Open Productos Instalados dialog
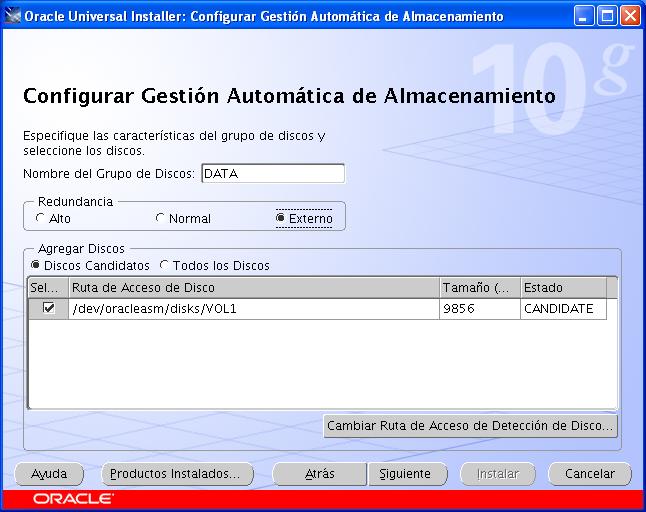This screenshot has height=512, width=646. 177,474
